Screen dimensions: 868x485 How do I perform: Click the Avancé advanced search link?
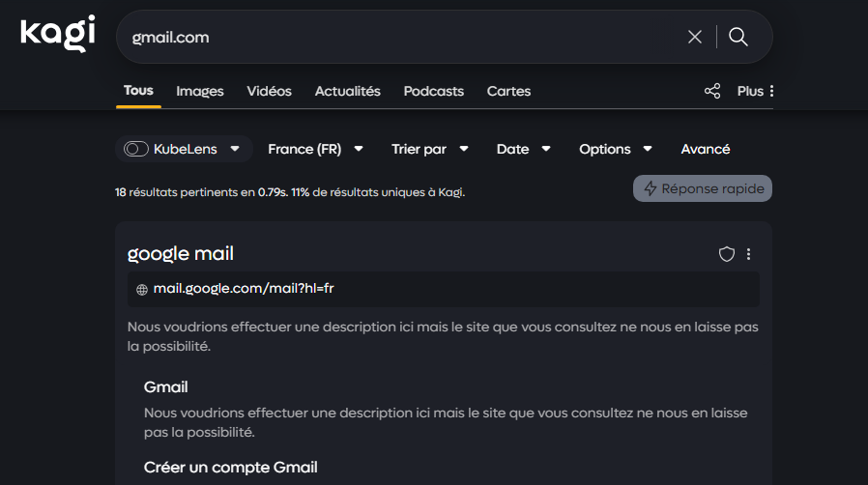coord(706,149)
